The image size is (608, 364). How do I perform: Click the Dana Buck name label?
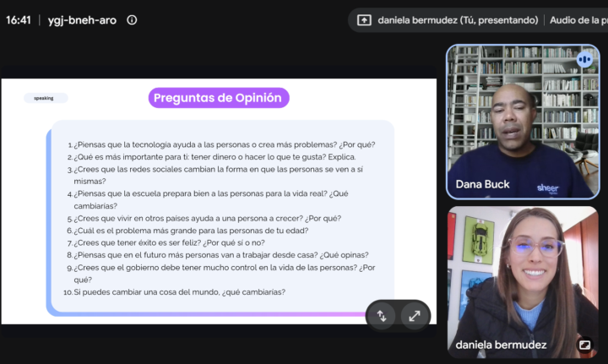click(x=482, y=184)
